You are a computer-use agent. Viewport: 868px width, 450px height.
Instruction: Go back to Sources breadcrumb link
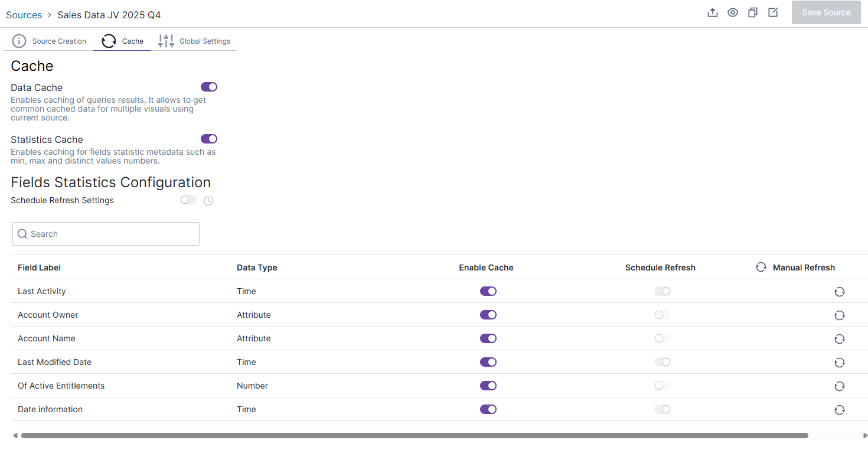click(24, 15)
